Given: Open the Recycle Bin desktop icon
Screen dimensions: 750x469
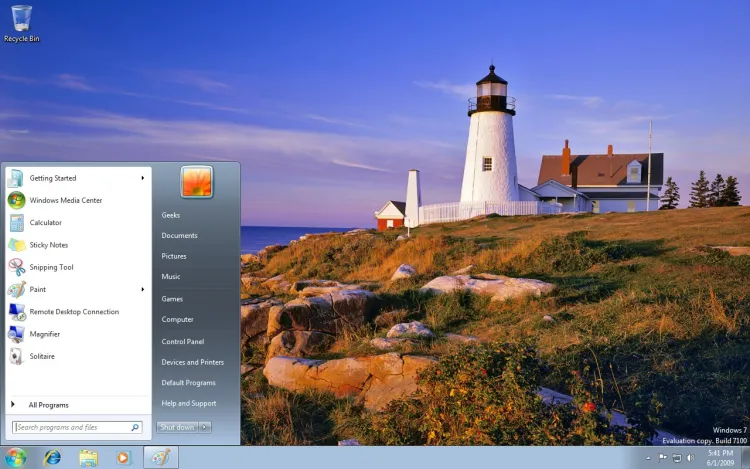Looking at the screenshot, I should point(21,23).
